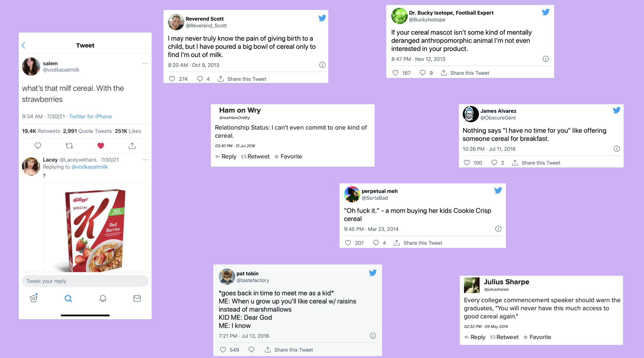The height and width of the screenshot is (358, 644).
Task: Go to the home icon in bottom bar
Action: (x=34, y=298)
